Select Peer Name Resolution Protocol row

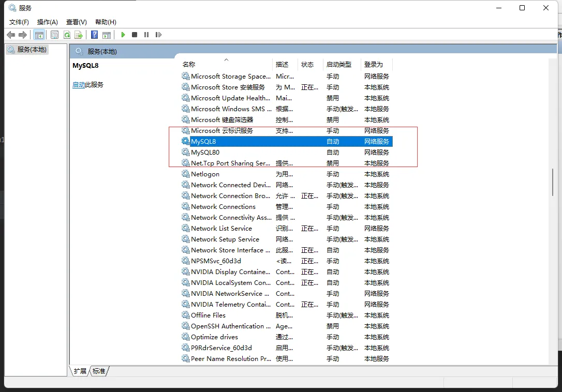[287, 359]
